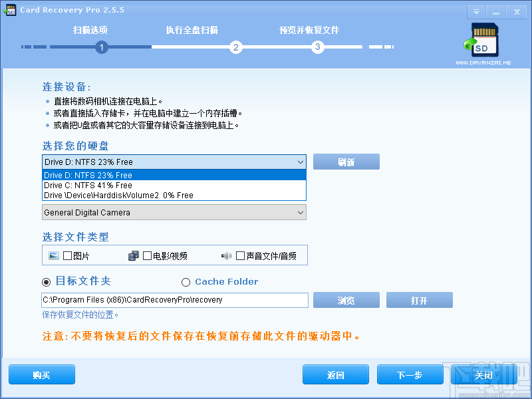Click the 下一步 next button
532x399 pixels.
tap(410, 374)
